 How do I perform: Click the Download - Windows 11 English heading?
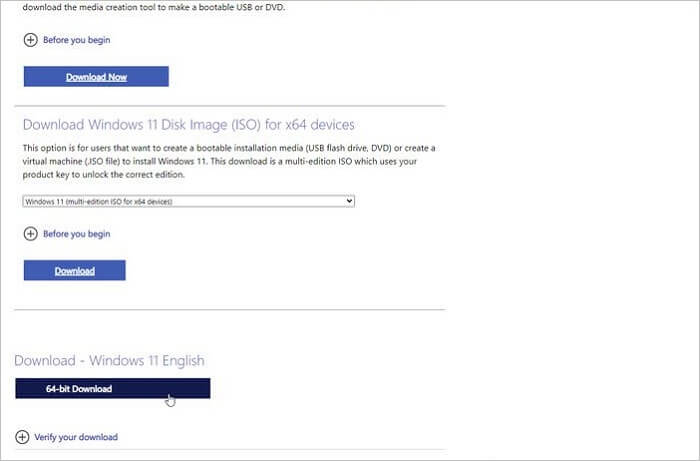[109, 361]
